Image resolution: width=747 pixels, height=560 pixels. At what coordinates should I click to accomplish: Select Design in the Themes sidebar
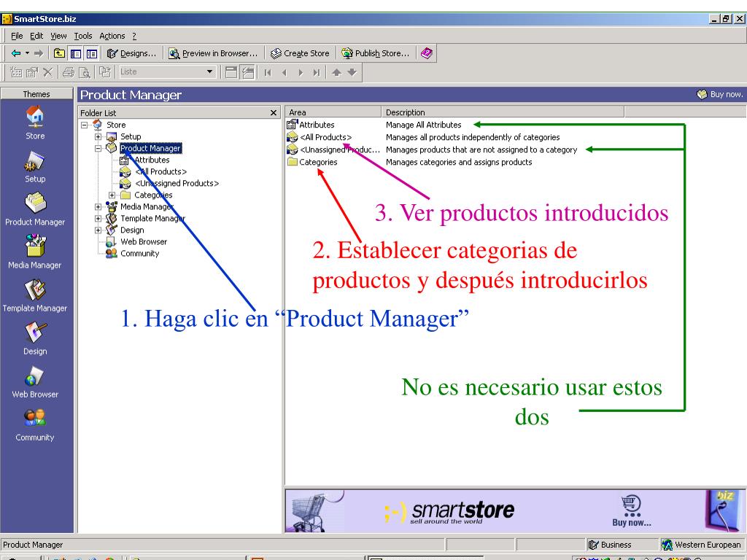(35, 338)
